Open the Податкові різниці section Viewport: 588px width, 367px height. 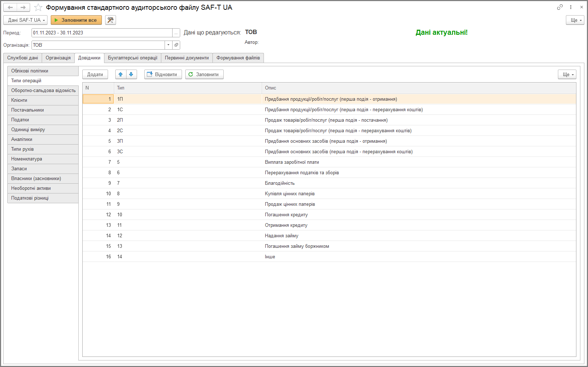[43, 198]
